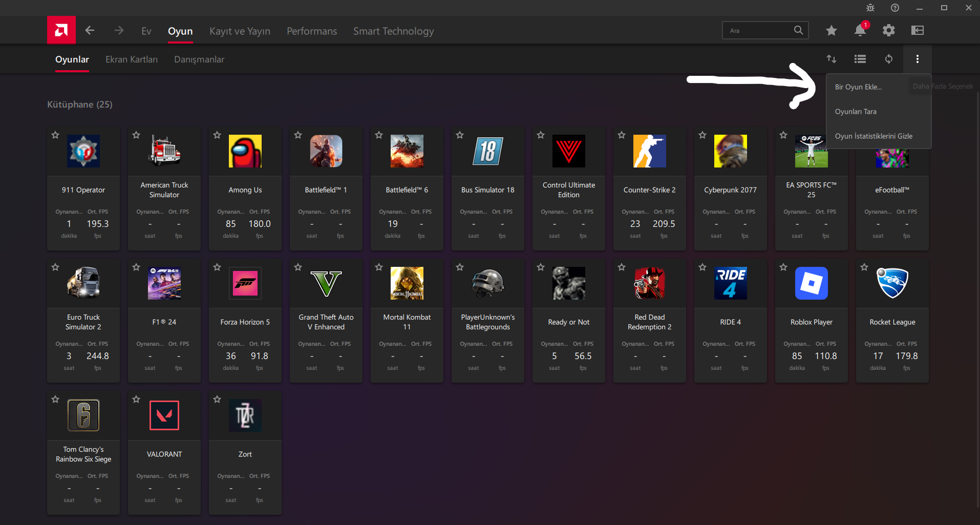Screen dimensions: 980x525
Task: Open the favorites star icon in header
Action: point(832,31)
